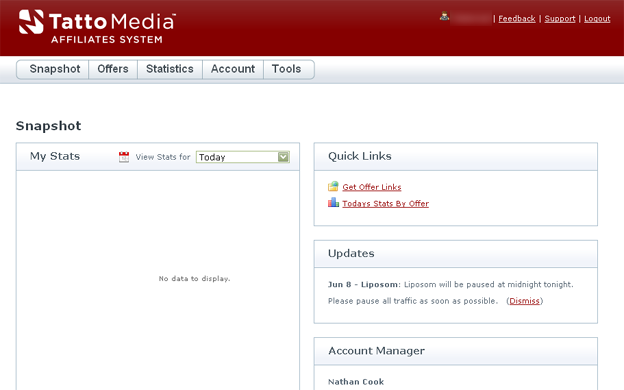624x390 pixels.
Task: Click the calendar icon beside View Stats for
Action: point(124,157)
